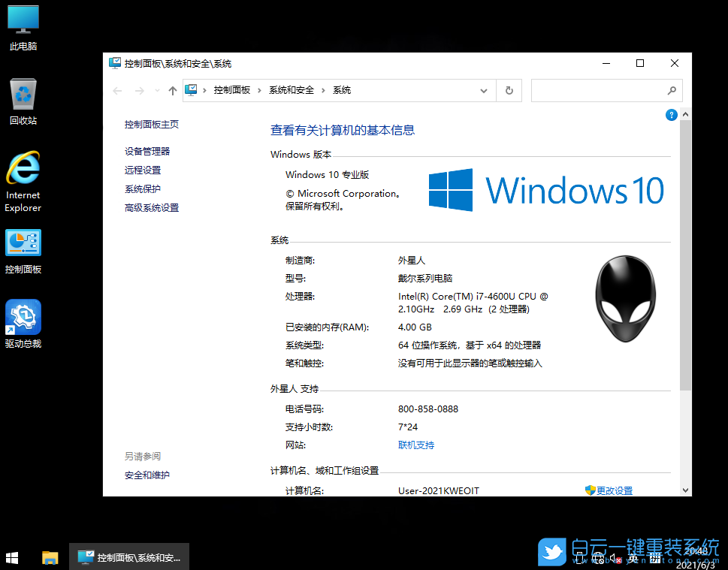This screenshot has width=728, height=570.
Task: Click the network status tray icon
Action: click(x=600, y=557)
